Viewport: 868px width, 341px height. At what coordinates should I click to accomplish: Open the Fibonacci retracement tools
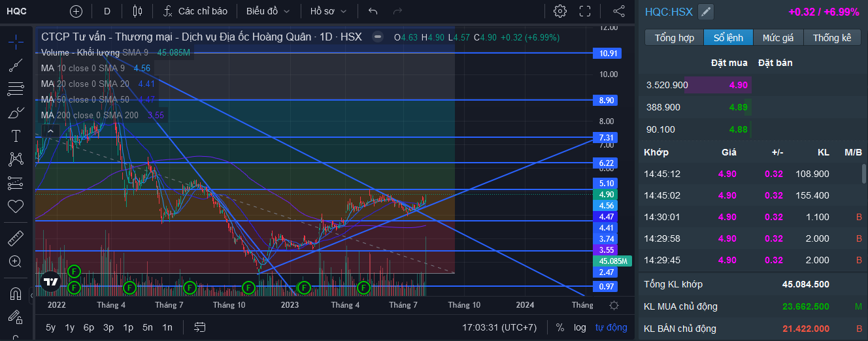16,89
